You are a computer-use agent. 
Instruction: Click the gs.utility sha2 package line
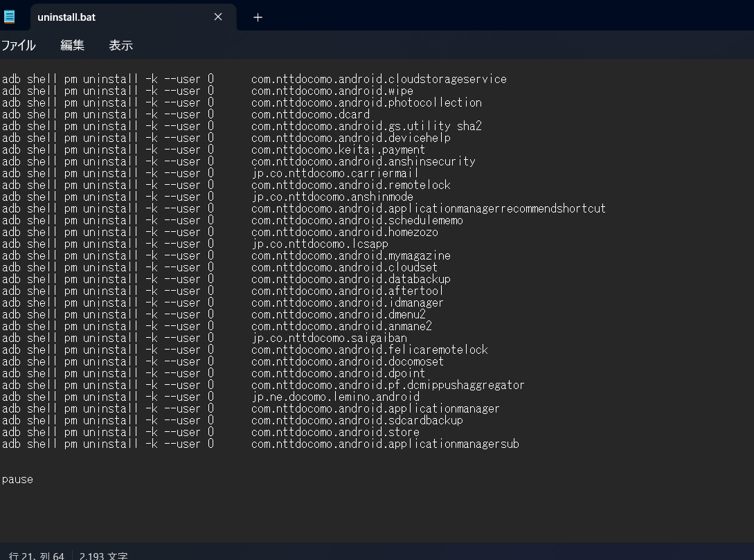[366, 126]
